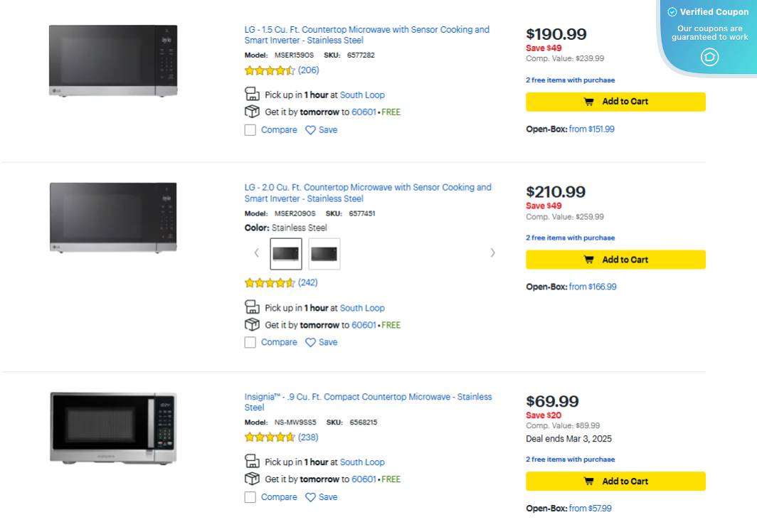This screenshot has width=757, height=532.
Task: Click the Save heart icon for the Insignia microwave
Action: pos(310,496)
